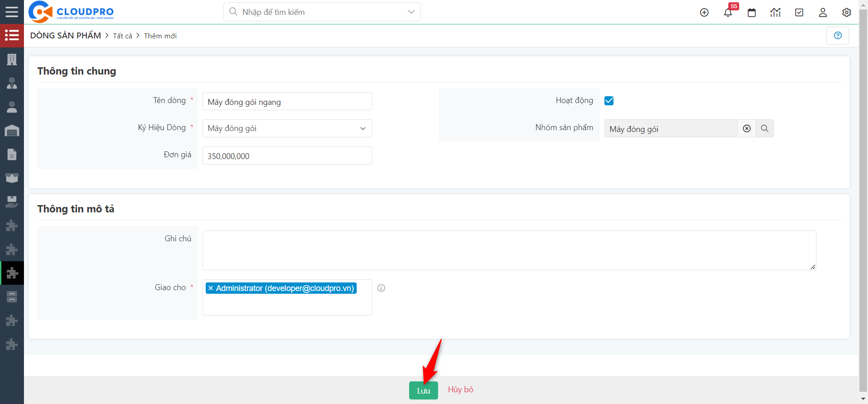
Task: Open the red list module icon in sidebar
Action: [x=12, y=35]
